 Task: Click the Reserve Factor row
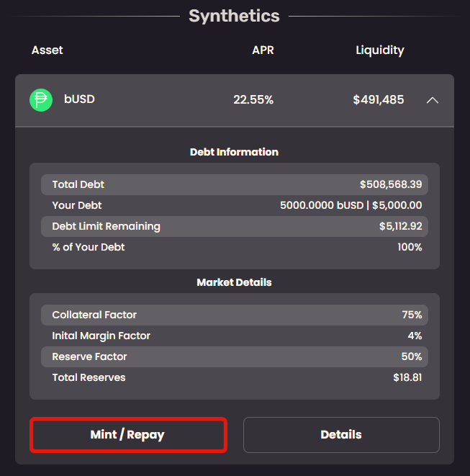point(235,356)
